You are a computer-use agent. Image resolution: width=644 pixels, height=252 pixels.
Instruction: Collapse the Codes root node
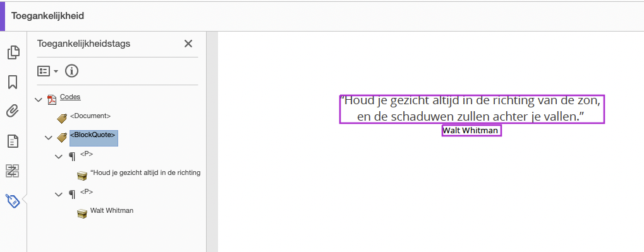[39, 100]
